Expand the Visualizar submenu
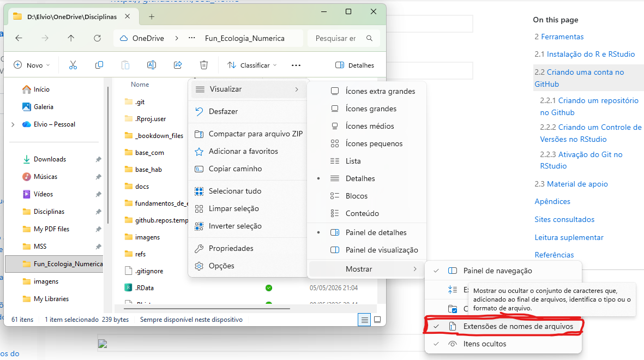Image resolution: width=644 pixels, height=360 pixels. [x=248, y=89]
